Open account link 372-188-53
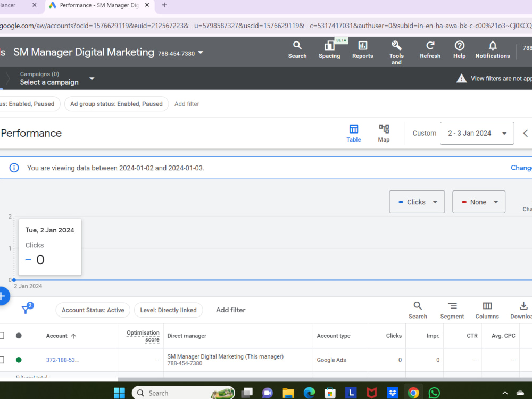The height and width of the screenshot is (399, 532). click(62, 360)
